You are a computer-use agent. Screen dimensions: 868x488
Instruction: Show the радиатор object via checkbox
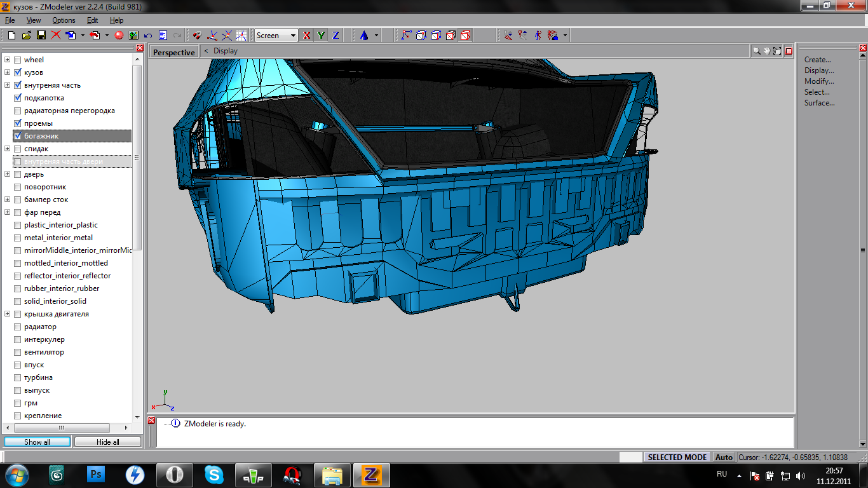[18, 327]
